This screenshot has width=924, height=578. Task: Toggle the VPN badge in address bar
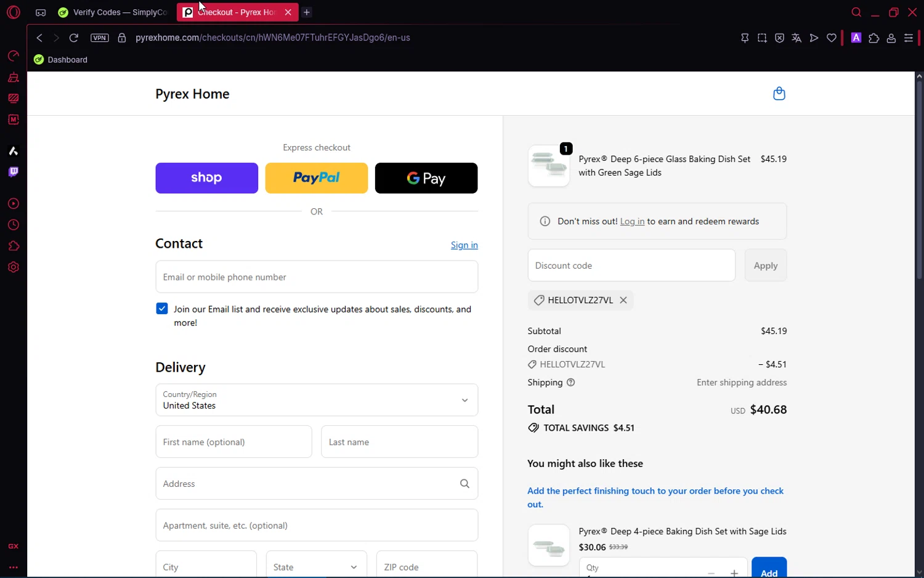100,38
